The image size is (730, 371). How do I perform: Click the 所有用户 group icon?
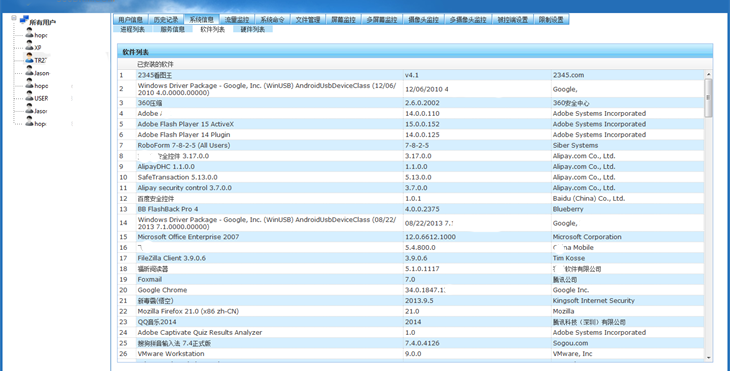click(24, 20)
